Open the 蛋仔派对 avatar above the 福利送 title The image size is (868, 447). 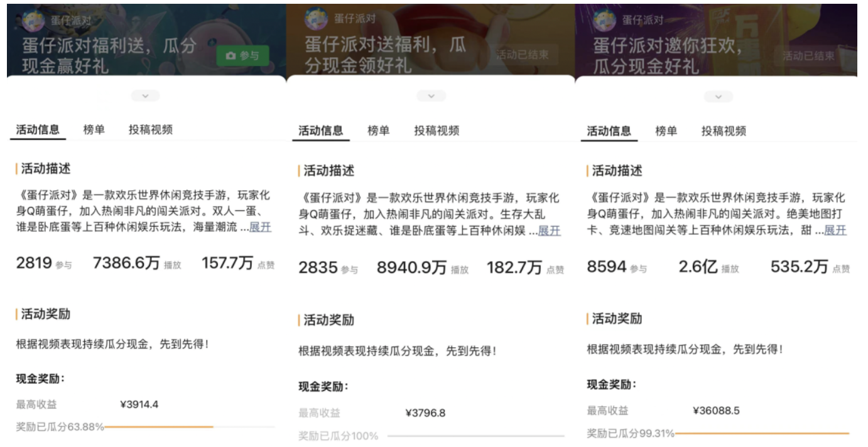pyautogui.click(x=33, y=19)
